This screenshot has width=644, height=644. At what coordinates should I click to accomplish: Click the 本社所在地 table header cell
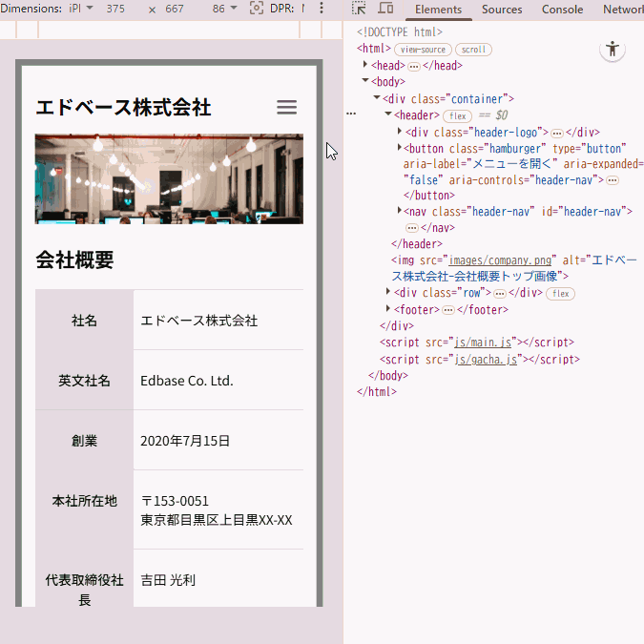(84, 509)
